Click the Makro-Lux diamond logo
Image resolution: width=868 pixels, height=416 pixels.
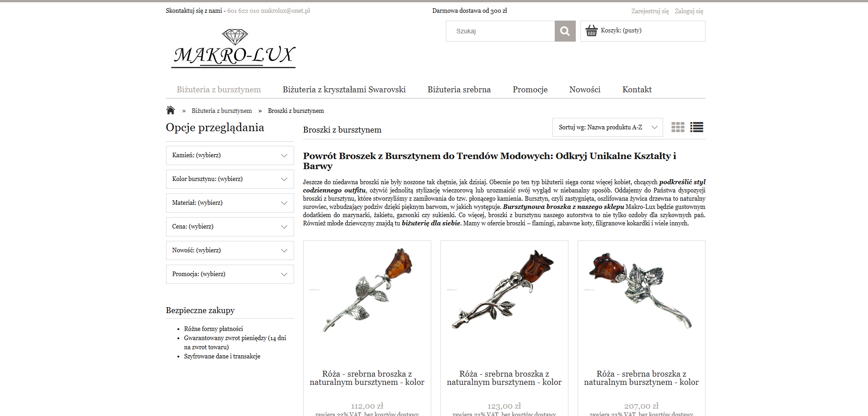pyautogui.click(x=234, y=49)
